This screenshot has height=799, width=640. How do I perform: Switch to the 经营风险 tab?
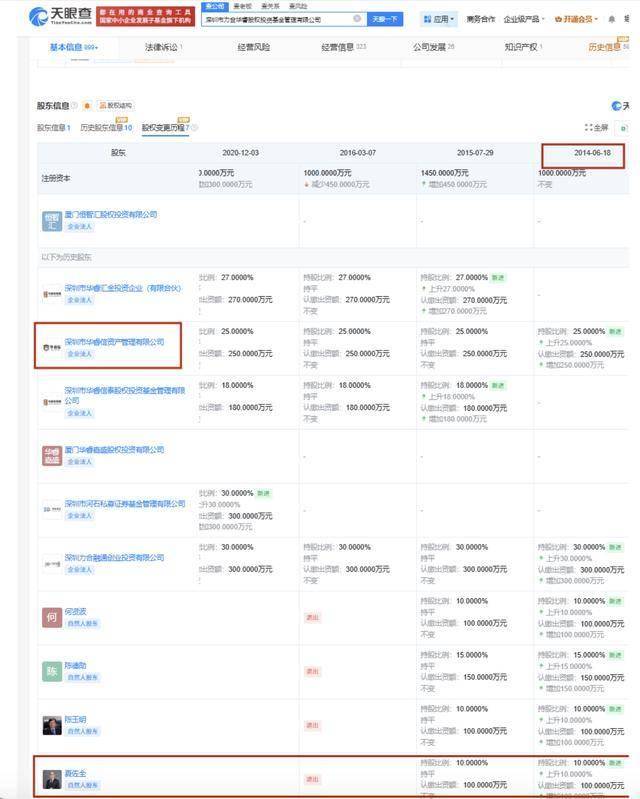coord(254,47)
